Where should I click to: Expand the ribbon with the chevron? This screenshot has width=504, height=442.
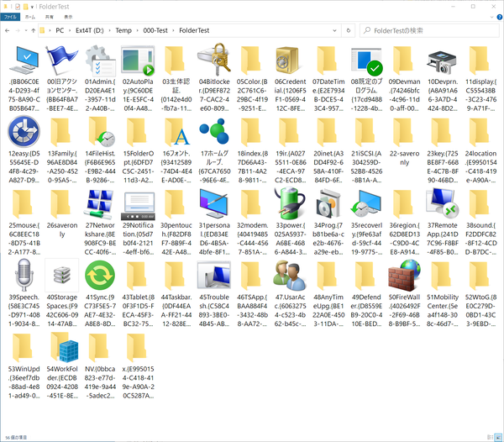(x=491, y=17)
